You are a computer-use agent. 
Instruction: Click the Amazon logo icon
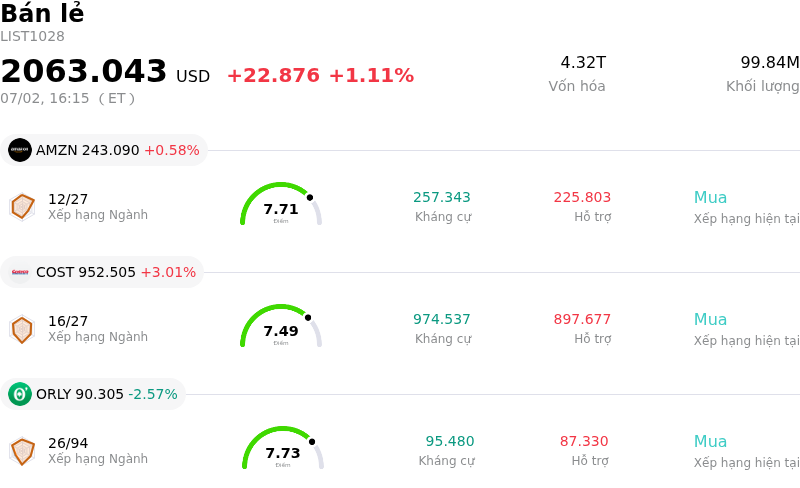20,150
